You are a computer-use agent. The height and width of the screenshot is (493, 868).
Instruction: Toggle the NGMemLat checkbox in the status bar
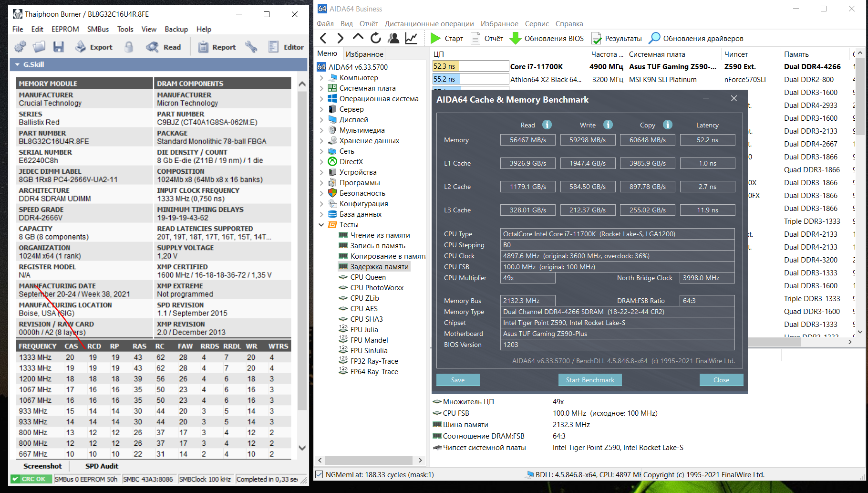320,474
